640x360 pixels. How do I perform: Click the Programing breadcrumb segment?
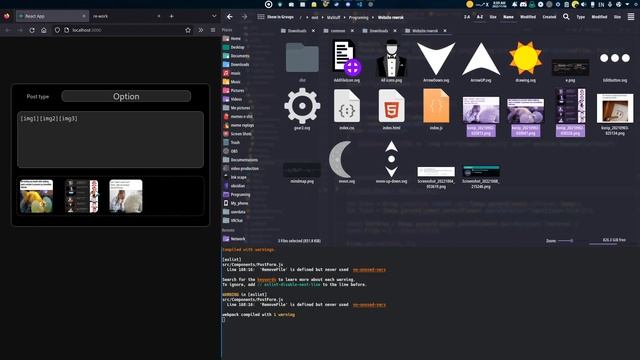358,18
